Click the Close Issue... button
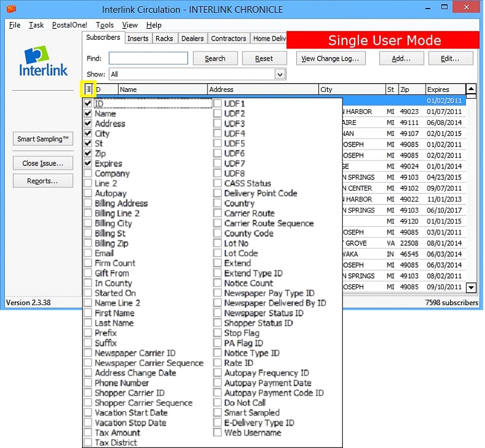 coord(43,163)
